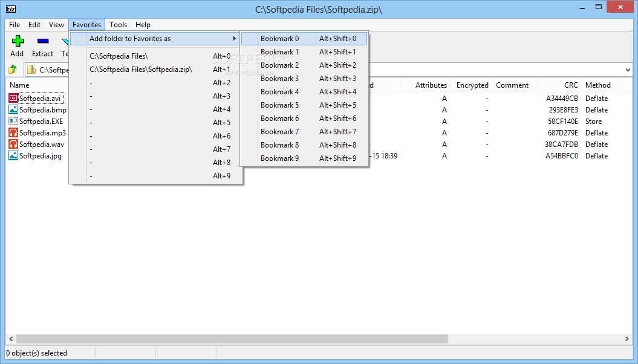Click the address bar path field
The image size is (638, 364).
328,70
